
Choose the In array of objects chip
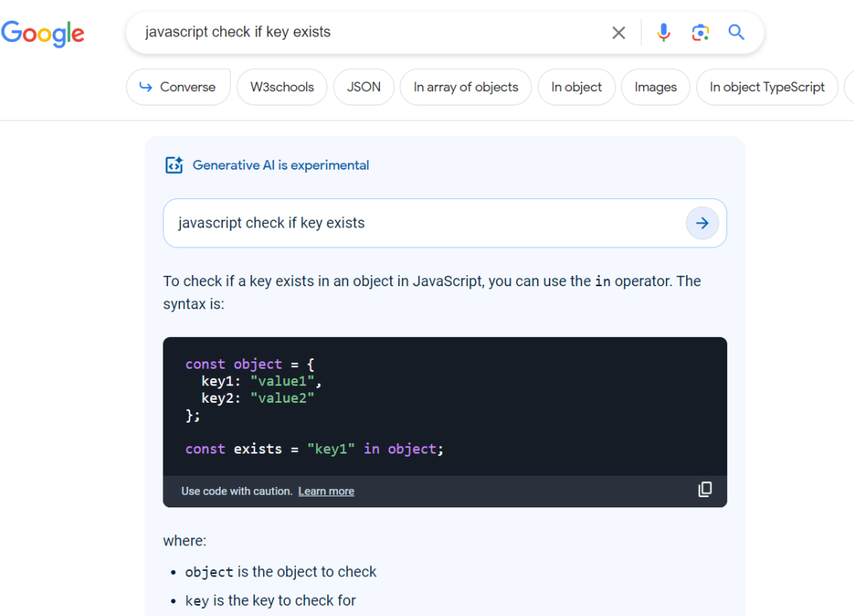click(465, 87)
